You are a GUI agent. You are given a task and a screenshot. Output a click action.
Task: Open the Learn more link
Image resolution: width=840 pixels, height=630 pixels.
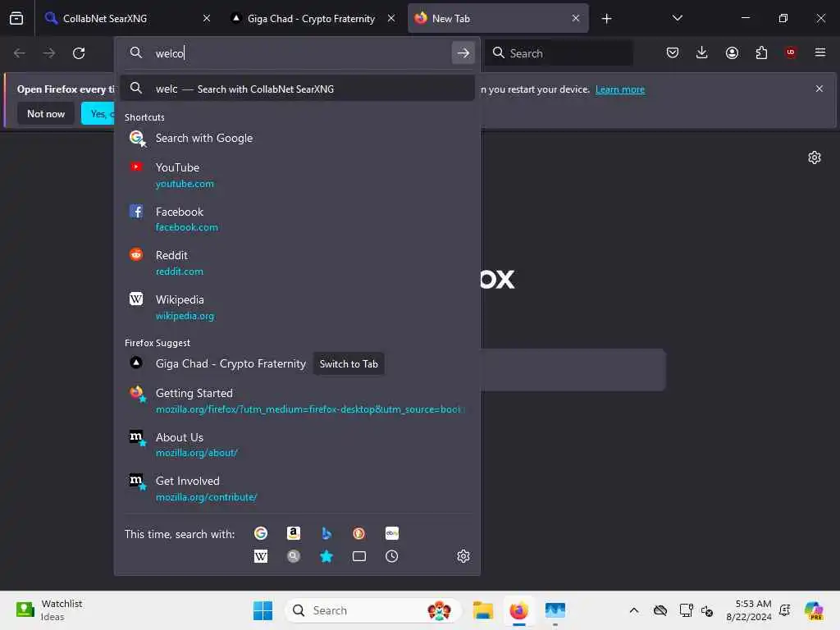[620, 89]
